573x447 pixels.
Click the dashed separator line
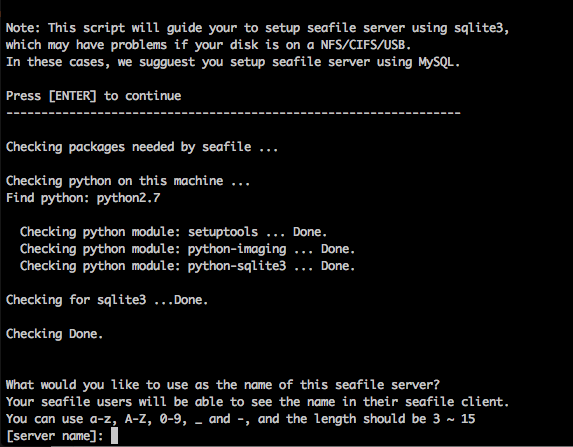(x=233, y=113)
